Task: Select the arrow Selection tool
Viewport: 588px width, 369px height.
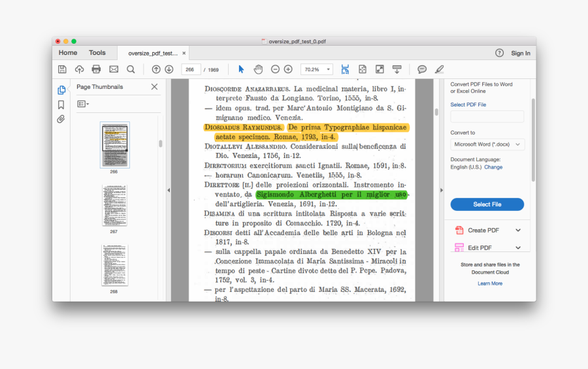Action: tap(241, 69)
